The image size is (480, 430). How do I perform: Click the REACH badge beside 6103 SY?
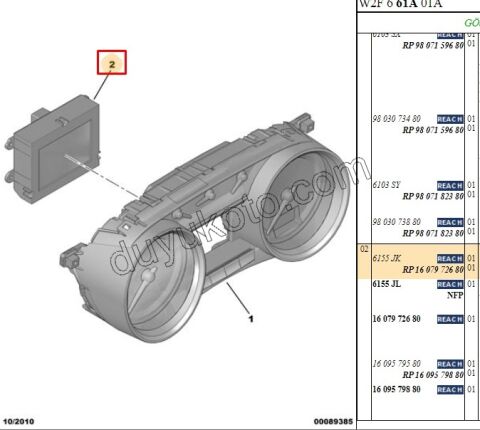coord(450,185)
